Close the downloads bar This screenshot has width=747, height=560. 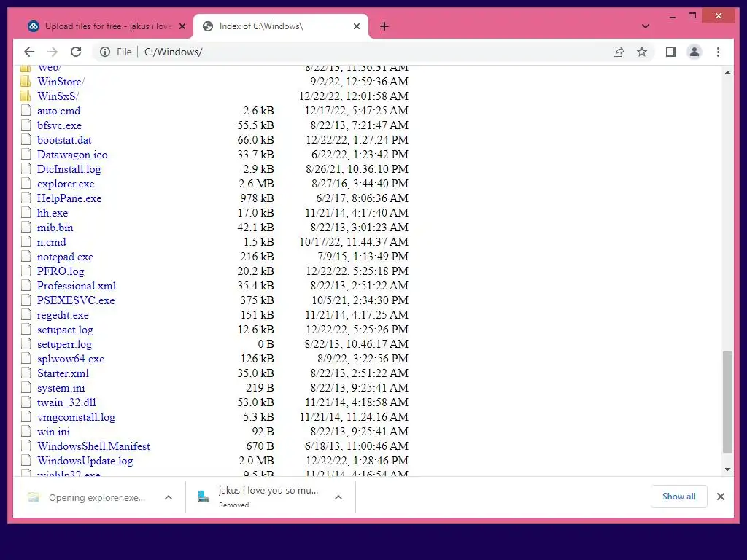[720, 497]
